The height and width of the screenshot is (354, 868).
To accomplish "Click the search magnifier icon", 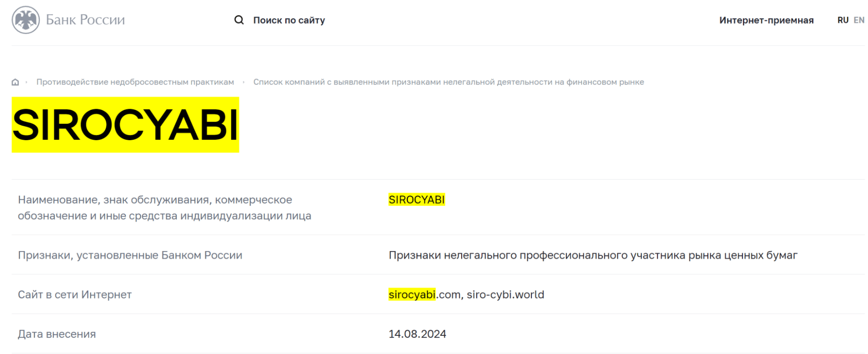I will tap(239, 20).
